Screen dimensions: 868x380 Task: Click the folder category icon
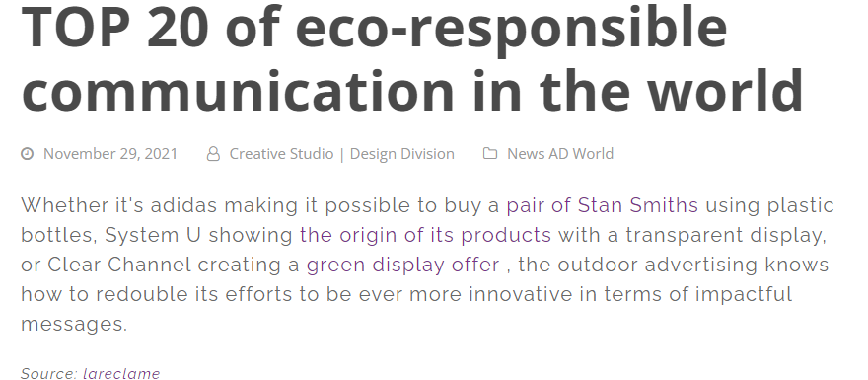click(x=490, y=153)
